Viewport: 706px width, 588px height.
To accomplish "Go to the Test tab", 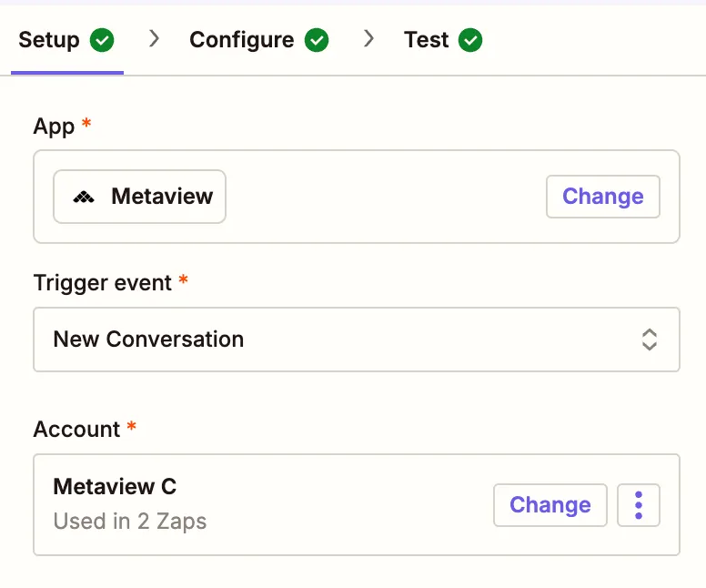I will 443,40.
